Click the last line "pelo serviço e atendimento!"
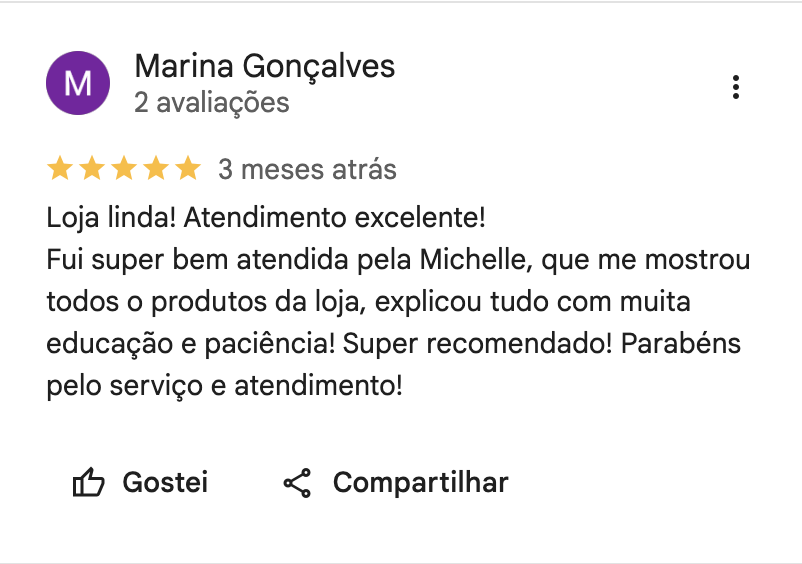Screen dimensions: 802x564 click(x=224, y=385)
